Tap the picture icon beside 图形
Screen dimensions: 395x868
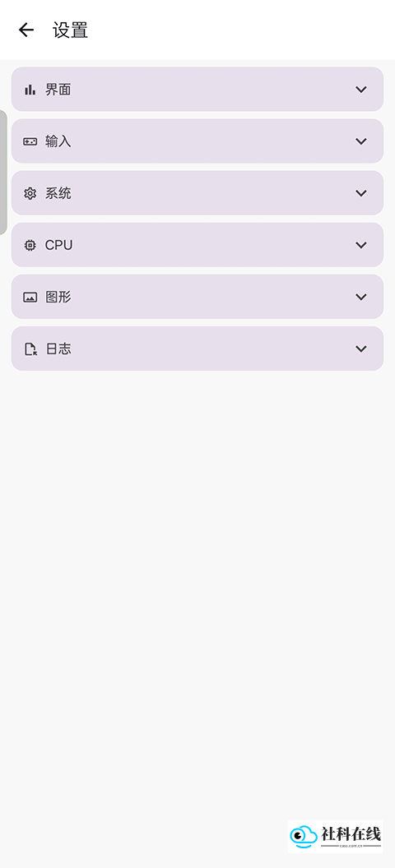(30, 298)
